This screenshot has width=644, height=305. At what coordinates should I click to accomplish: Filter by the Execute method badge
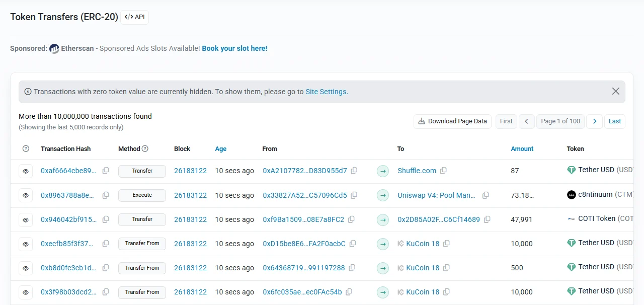142,195
